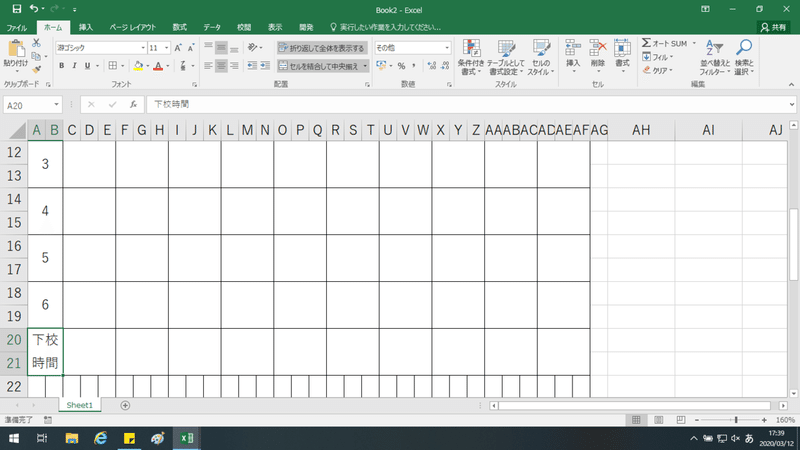Switch to Page Break Preview
The width and height of the screenshot is (800, 450).
coord(681,420)
